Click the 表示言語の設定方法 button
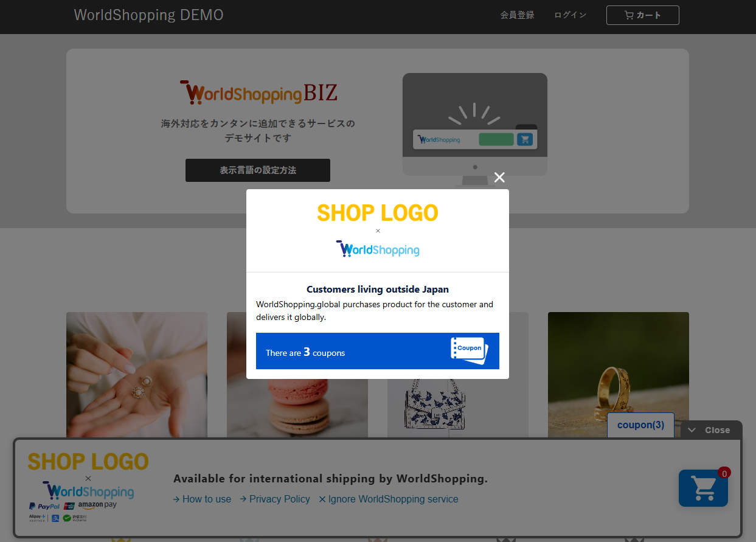Viewport: 756px width, 542px height. (x=258, y=170)
